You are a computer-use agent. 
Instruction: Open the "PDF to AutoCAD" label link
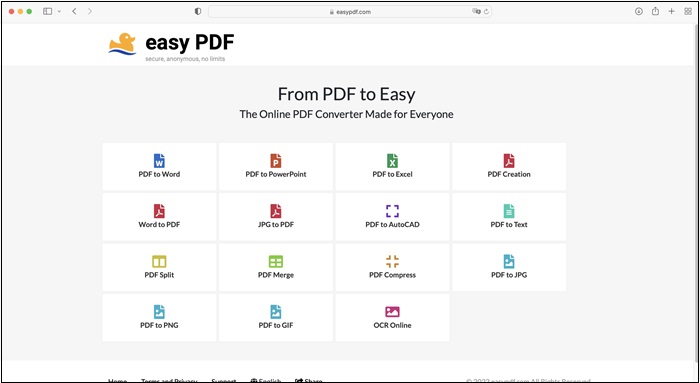[x=392, y=225]
